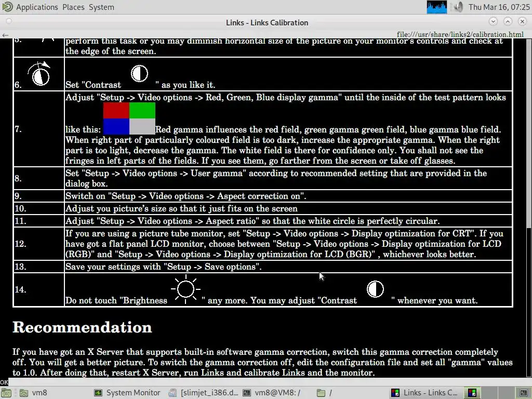Close the Links Calibration window
Viewport: 532px width, 399px height.
pyautogui.click(x=522, y=21)
